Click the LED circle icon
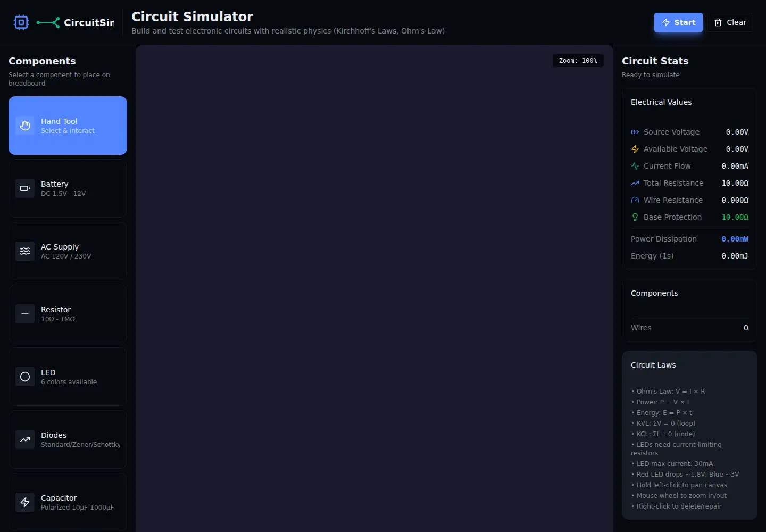 point(25,377)
